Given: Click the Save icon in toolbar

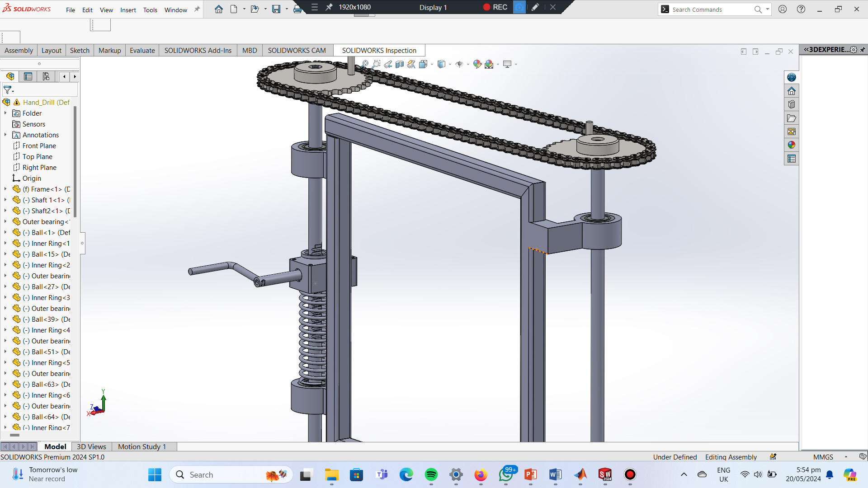Looking at the screenshot, I should click(276, 9).
